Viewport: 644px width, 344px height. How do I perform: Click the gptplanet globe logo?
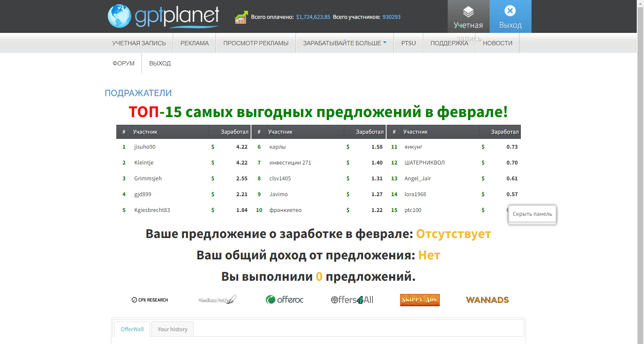click(163, 16)
